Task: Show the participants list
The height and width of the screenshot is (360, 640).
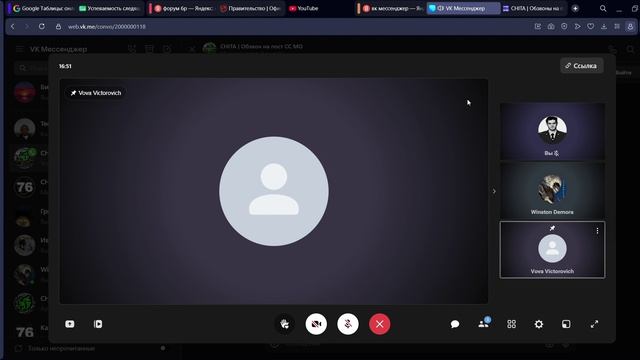Action: pos(483,324)
